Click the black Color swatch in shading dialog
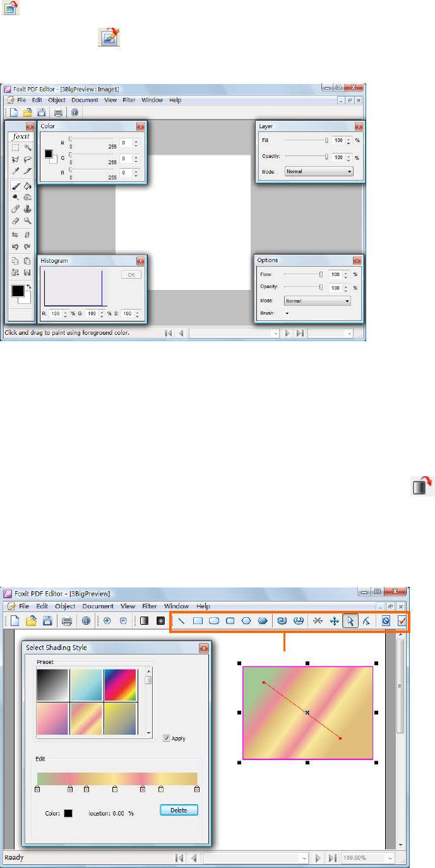Image resolution: width=435 pixels, height=868 pixels. click(68, 814)
